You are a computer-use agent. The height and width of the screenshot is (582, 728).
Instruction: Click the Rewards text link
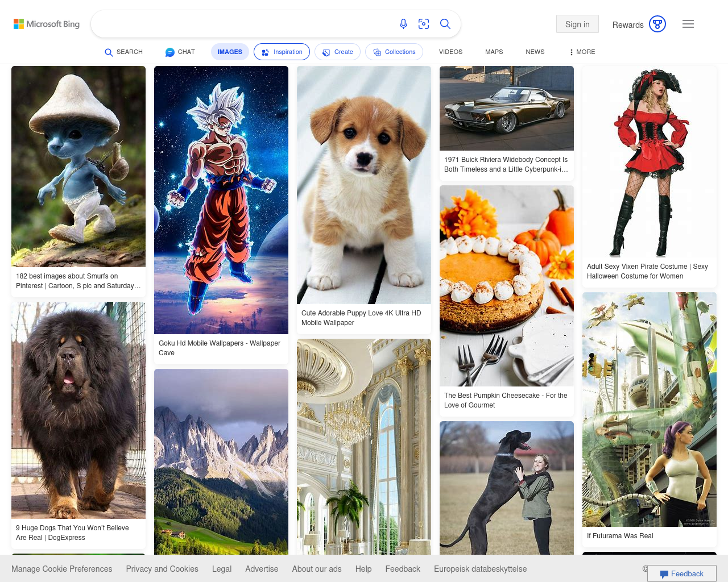click(x=628, y=24)
